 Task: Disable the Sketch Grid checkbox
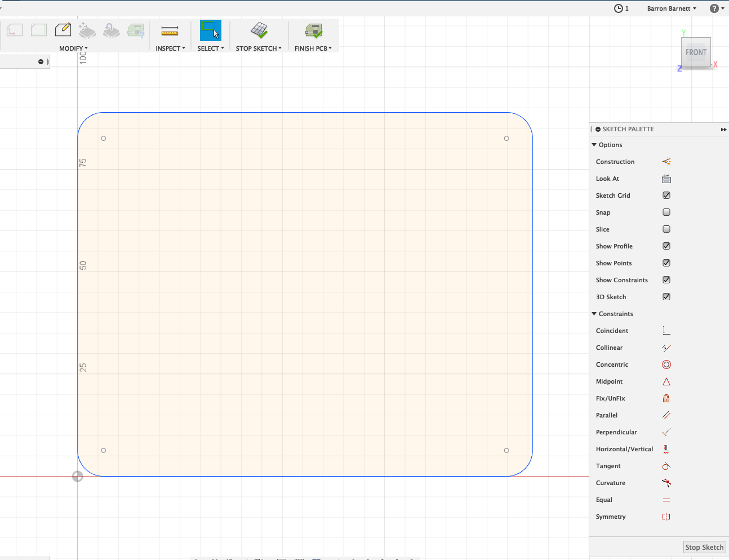[x=666, y=195]
